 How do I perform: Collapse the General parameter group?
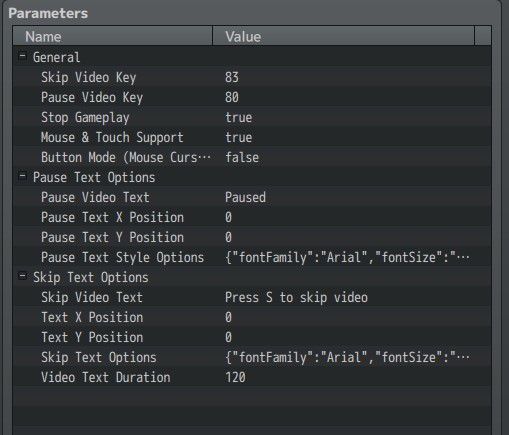(22, 56)
